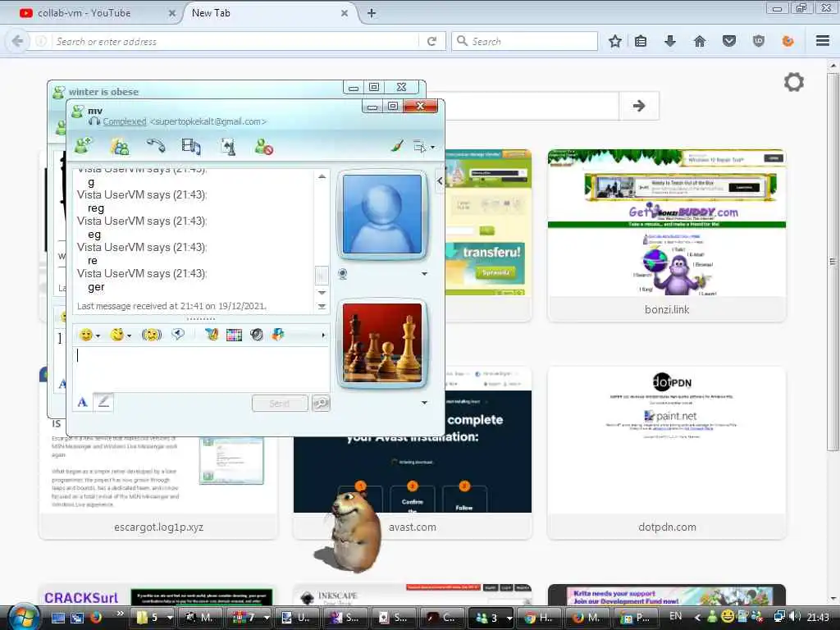Open the dotpdn.com tile
Screen dimensions: 840x630
point(667,453)
